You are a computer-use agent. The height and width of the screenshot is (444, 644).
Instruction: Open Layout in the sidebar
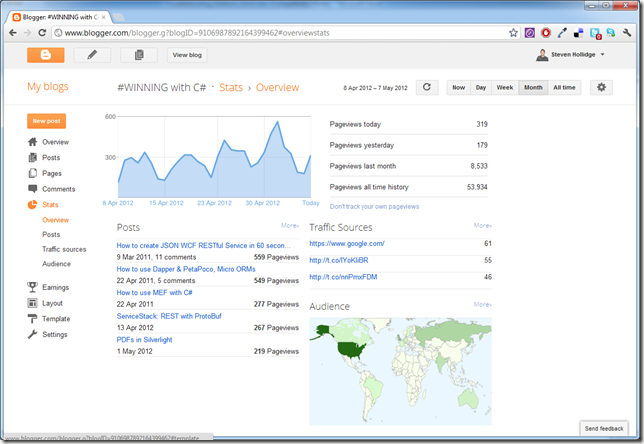(52, 303)
